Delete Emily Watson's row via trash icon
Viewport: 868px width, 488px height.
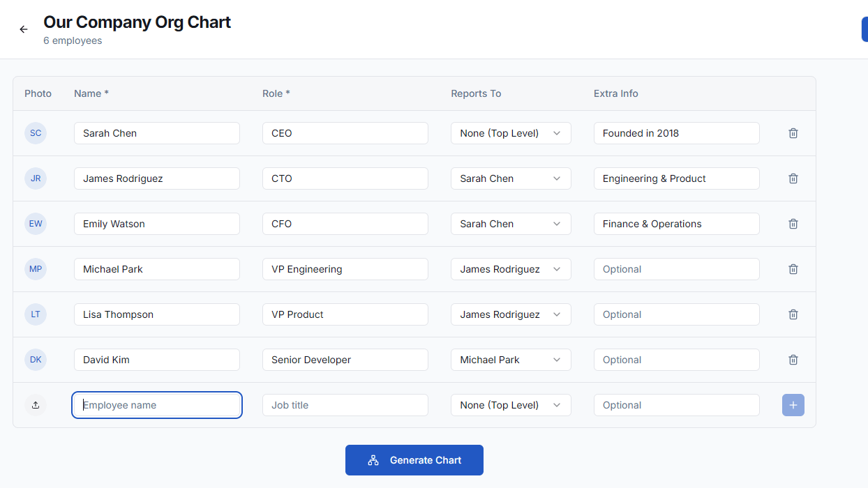793,223
